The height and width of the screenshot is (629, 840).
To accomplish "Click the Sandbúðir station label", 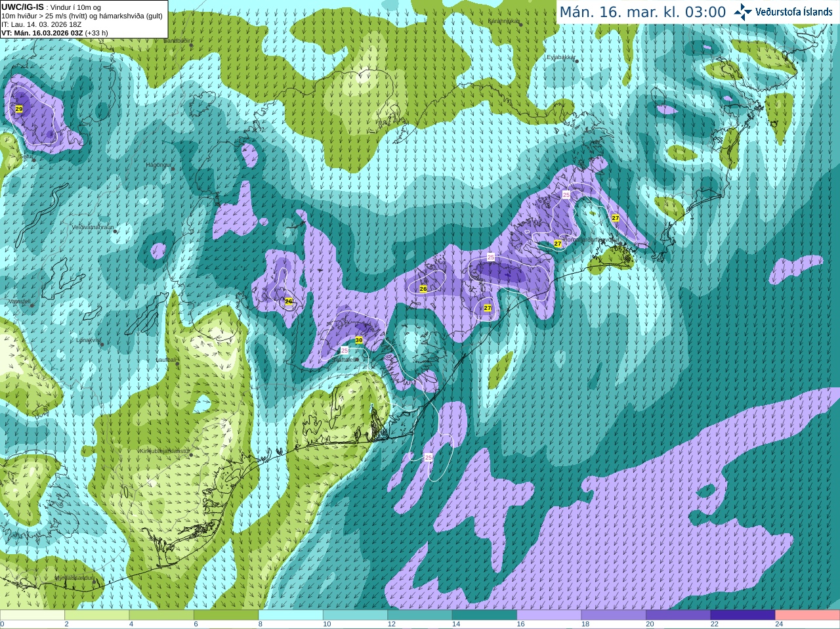I will pyautogui.click(x=178, y=41).
